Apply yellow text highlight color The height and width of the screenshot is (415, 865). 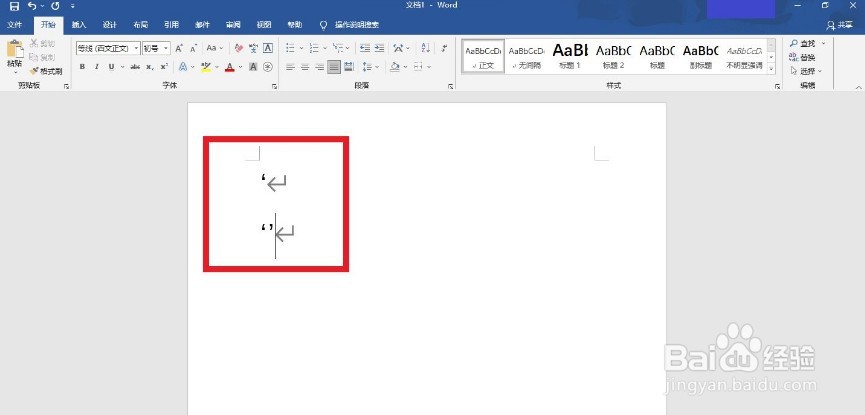tap(206, 67)
